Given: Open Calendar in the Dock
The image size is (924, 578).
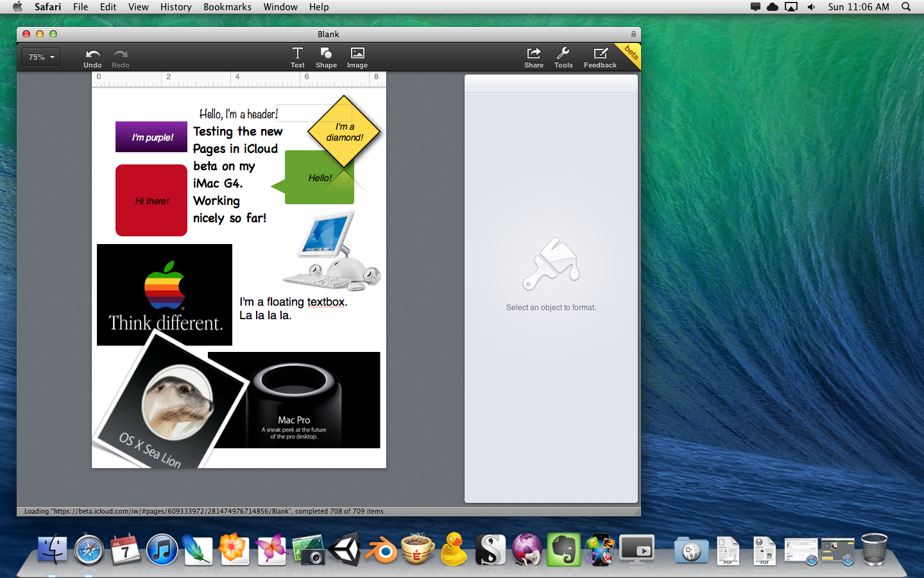Looking at the screenshot, I should [x=125, y=550].
